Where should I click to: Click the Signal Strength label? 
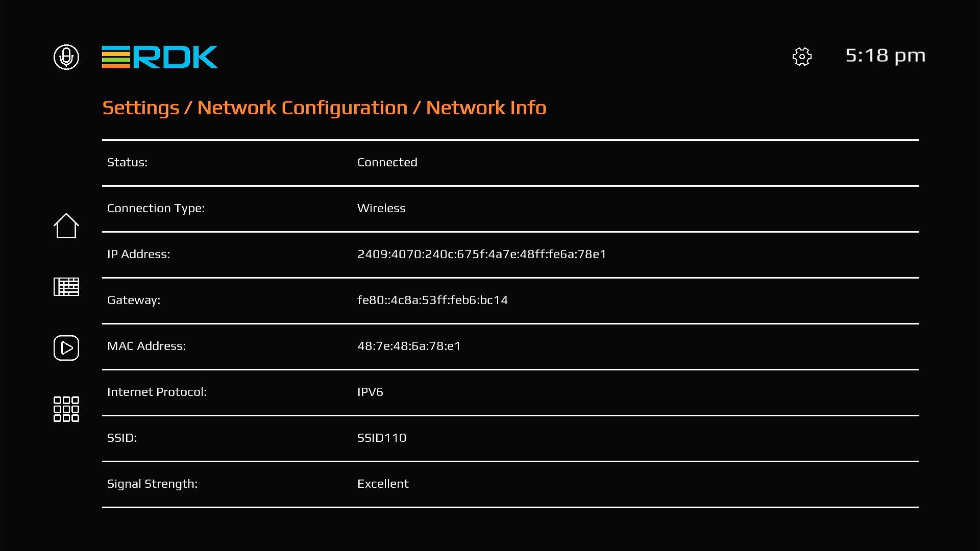(x=152, y=484)
